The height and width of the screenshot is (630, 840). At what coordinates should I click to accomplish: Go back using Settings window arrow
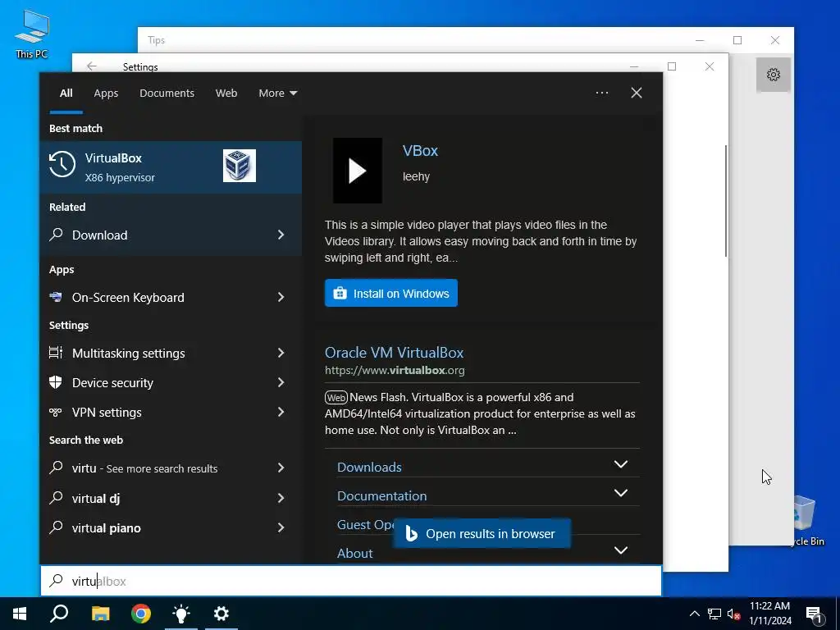(92, 66)
